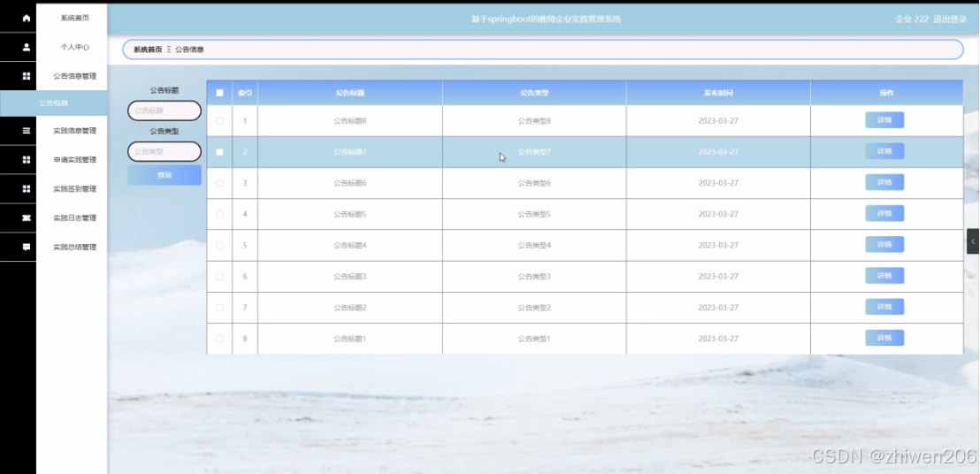Check the row for 公告标题2
This screenshot has width=980, height=474.
tap(219, 307)
